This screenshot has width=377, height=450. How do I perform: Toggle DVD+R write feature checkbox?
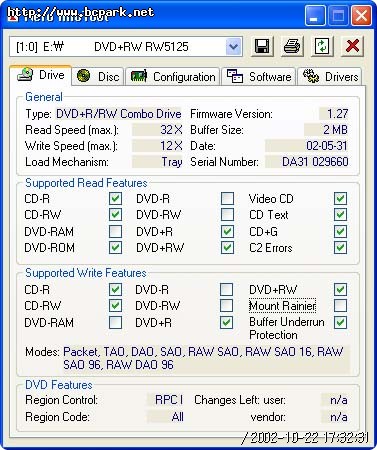227,322
